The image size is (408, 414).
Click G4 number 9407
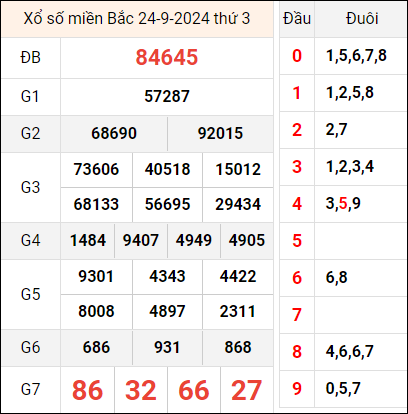[x=141, y=240]
